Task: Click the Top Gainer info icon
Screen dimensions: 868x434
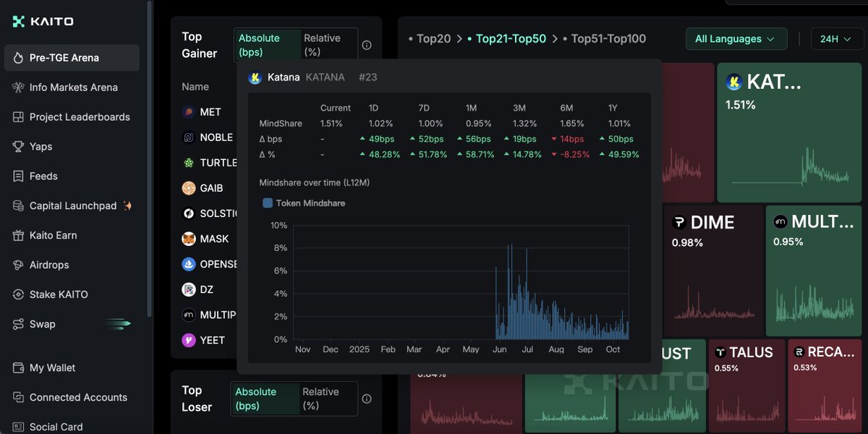Action: tap(367, 45)
